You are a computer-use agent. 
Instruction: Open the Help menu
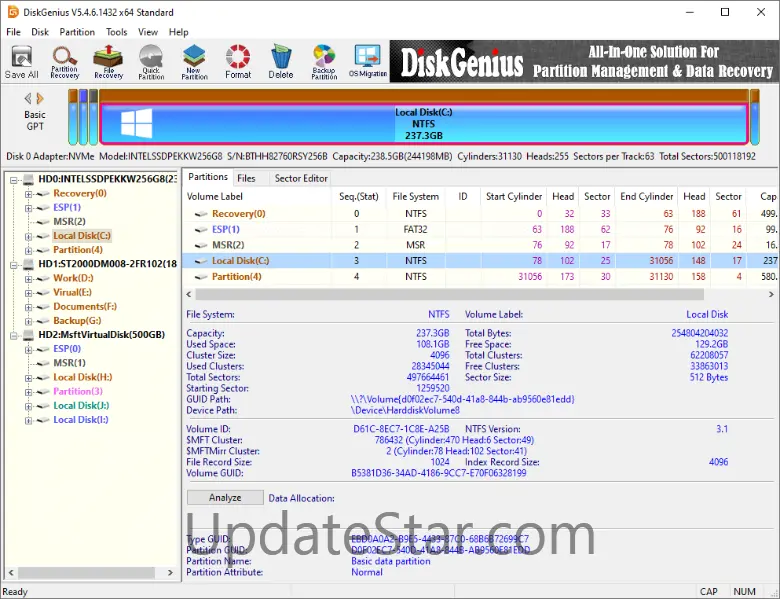(179, 32)
